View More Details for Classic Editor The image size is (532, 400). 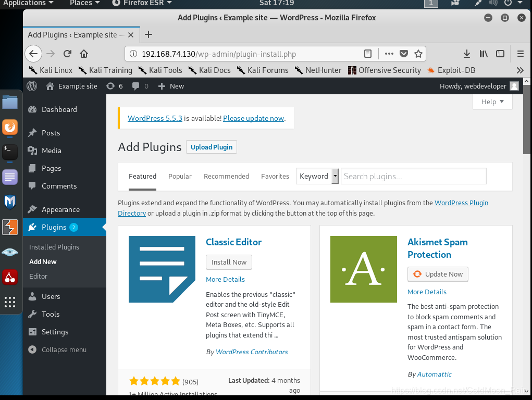[x=225, y=280]
